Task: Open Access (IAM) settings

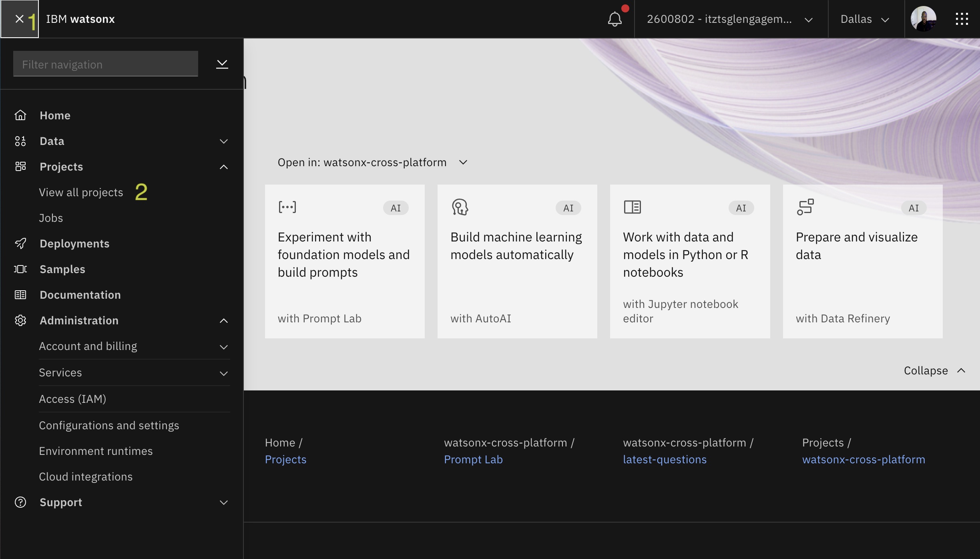Action: pyautogui.click(x=72, y=399)
